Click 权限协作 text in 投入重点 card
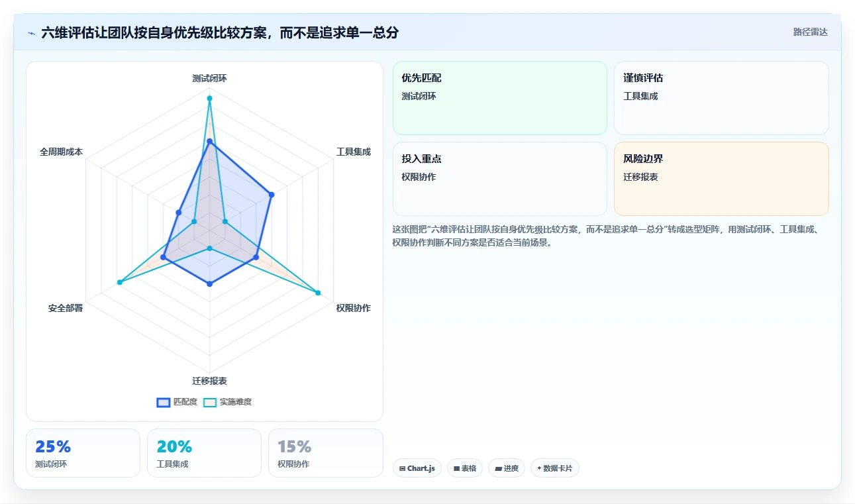This screenshot has height=504, width=855. click(x=419, y=177)
